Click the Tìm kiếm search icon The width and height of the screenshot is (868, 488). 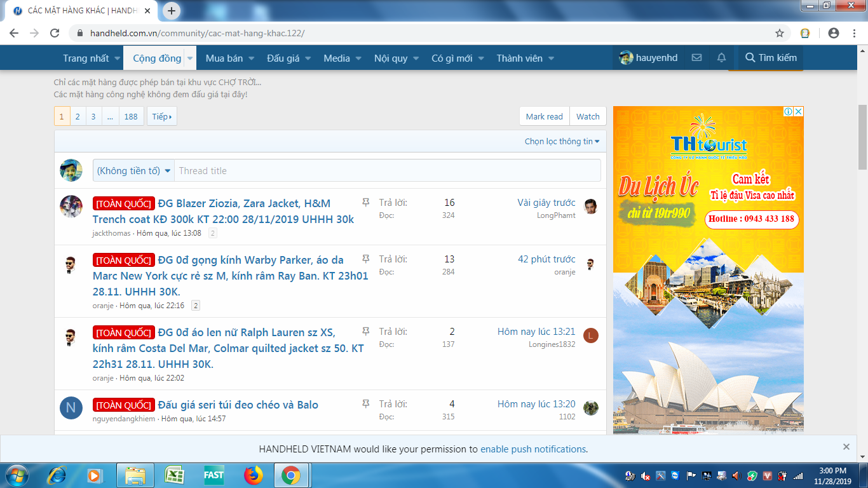[750, 58]
